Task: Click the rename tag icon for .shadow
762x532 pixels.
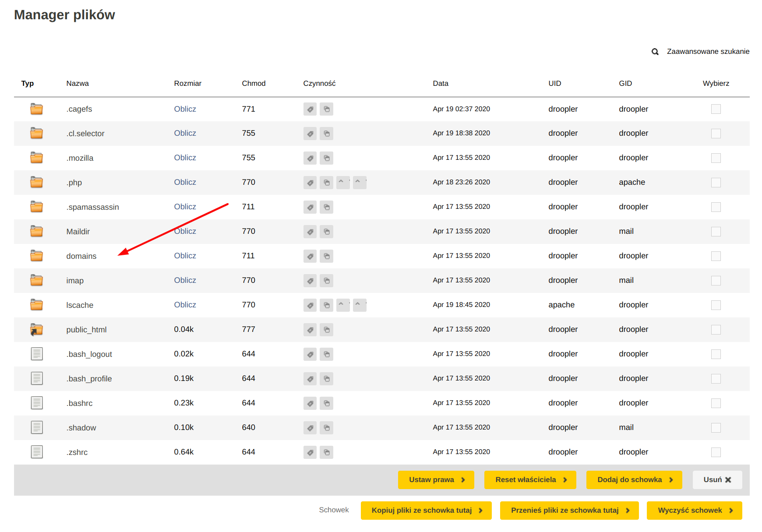Action: pos(310,428)
